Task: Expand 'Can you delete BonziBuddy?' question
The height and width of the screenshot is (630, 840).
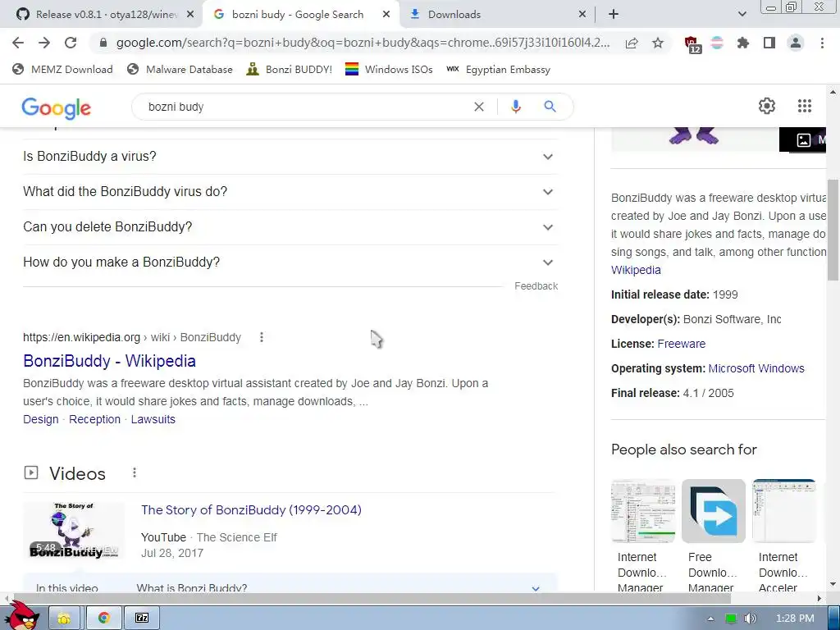Action: pyautogui.click(x=290, y=227)
